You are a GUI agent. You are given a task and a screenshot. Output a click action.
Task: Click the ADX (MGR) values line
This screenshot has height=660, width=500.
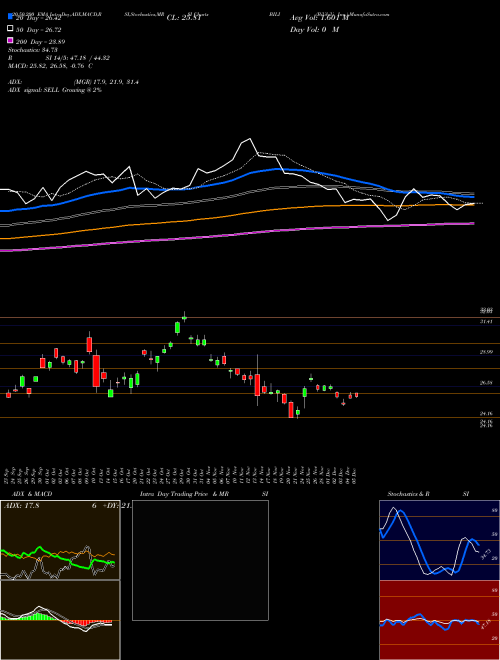[73, 82]
